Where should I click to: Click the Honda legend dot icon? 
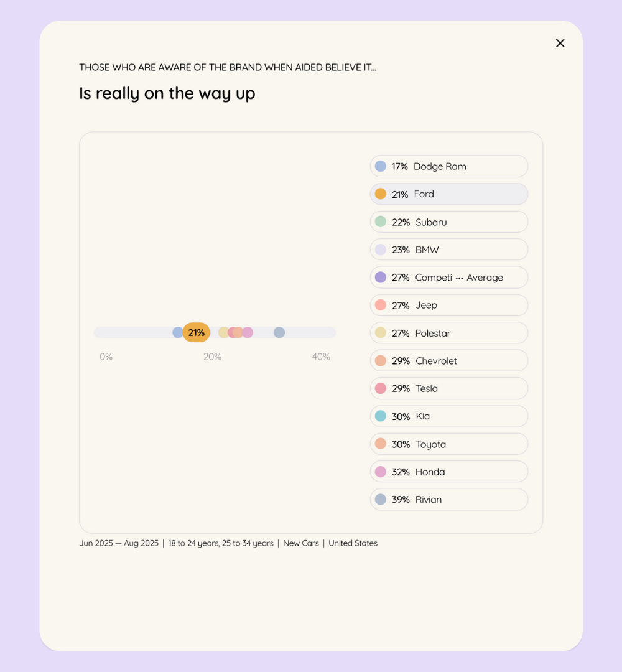pyautogui.click(x=381, y=472)
